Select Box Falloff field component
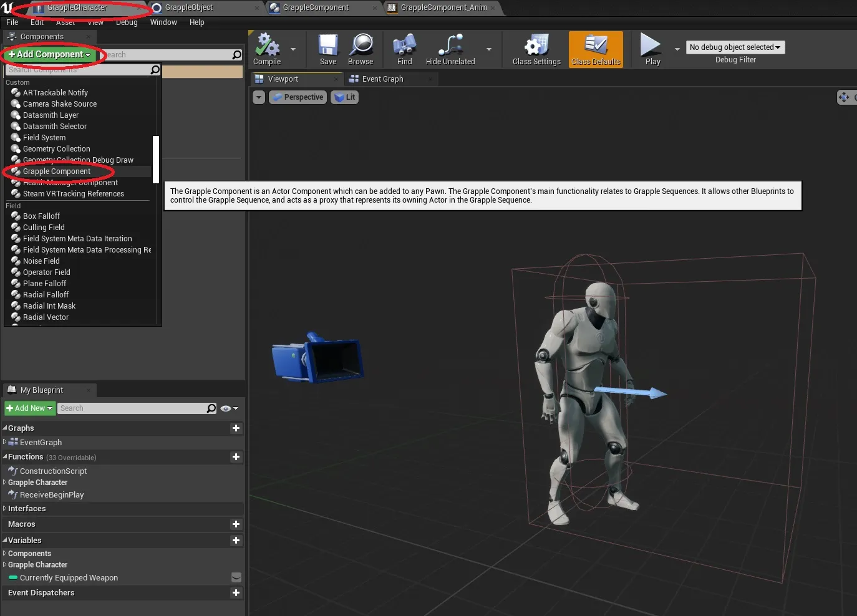 point(42,216)
